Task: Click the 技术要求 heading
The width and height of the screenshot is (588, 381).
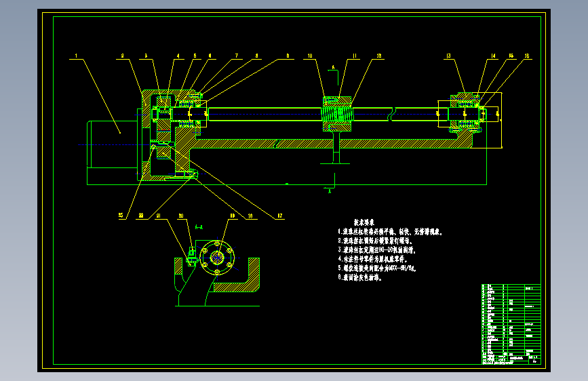Action: pyautogui.click(x=364, y=222)
